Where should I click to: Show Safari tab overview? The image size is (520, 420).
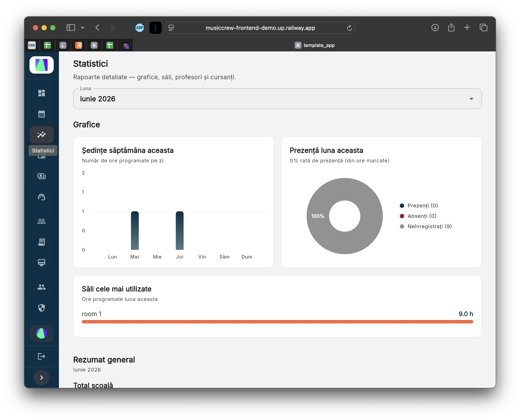(x=483, y=27)
